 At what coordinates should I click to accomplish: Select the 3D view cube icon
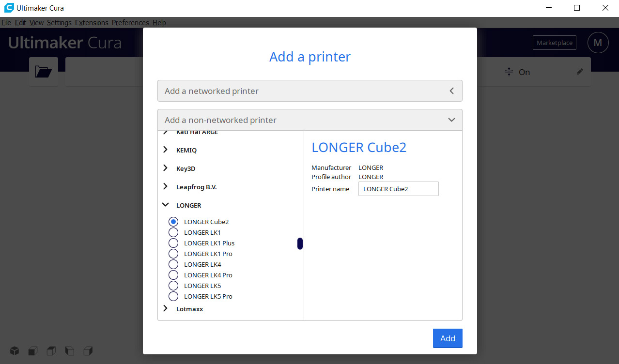pyautogui.click(x=15, y=350)
